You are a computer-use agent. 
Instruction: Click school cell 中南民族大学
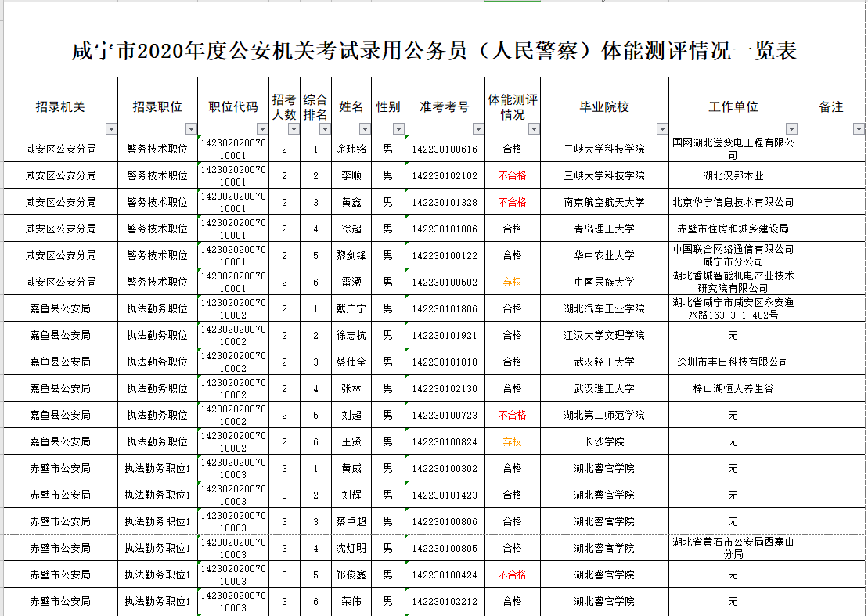(604, 282)
